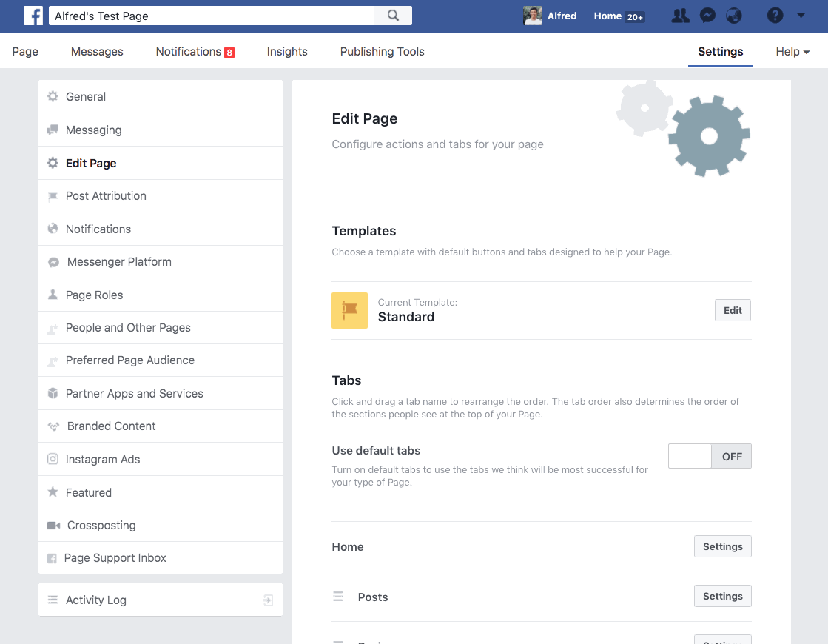Click Settings button for Posts tab
828x644 pixels.
[x=722, y=596]
